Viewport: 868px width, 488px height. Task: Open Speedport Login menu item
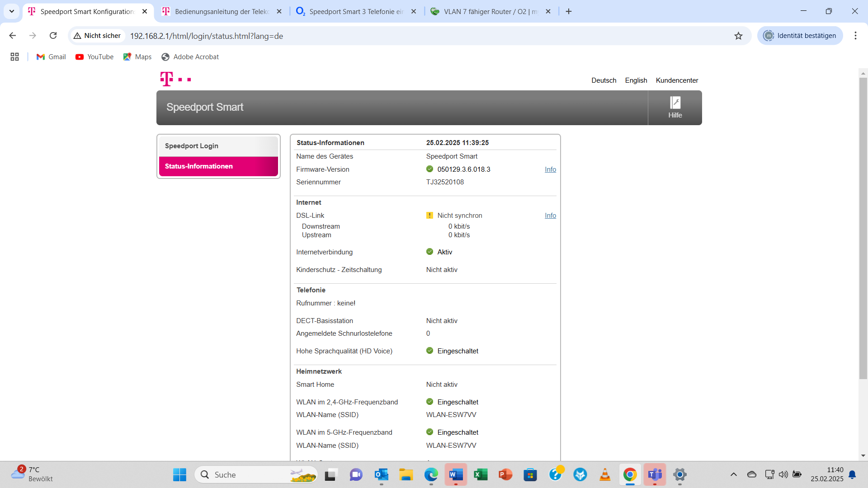coord(218,146)
